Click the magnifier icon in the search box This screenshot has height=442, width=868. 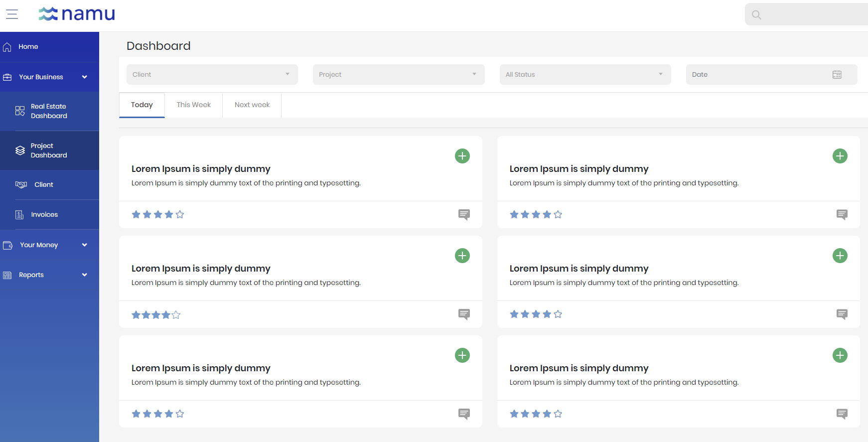[756, 15]
